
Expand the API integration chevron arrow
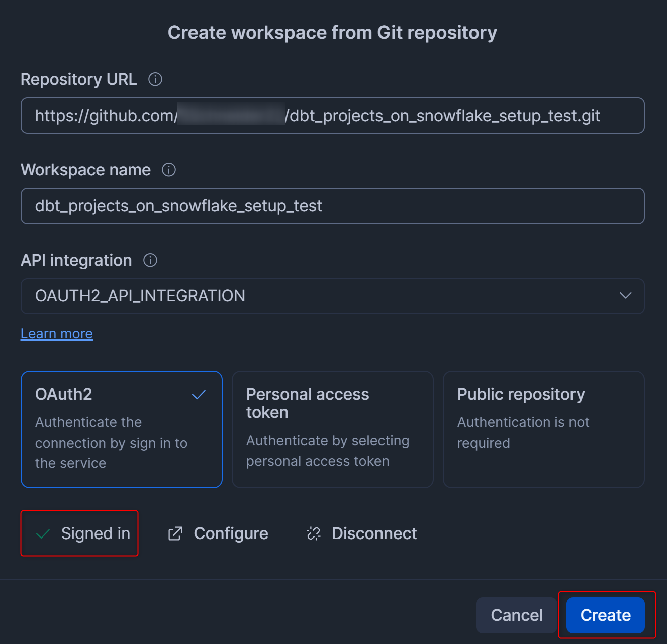(625, 296)
